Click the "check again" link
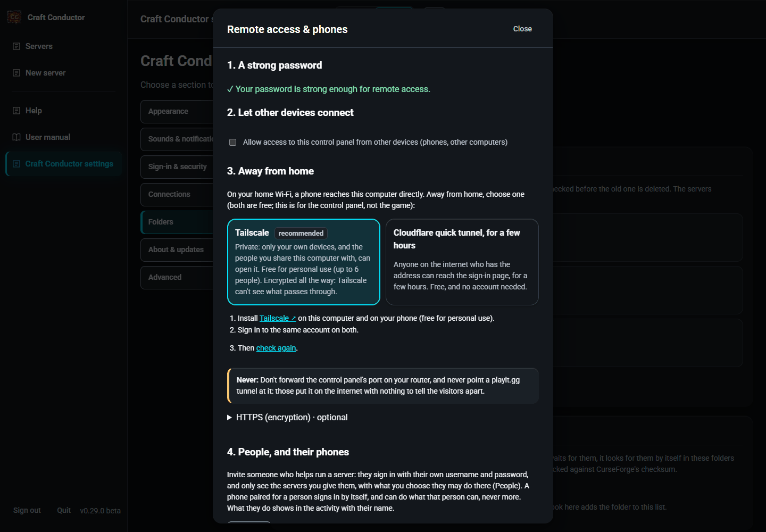766x532 pixels. point(276,348)
